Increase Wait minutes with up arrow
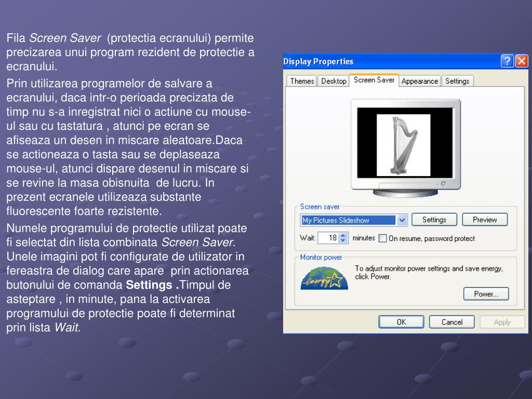This screenshot has width=532, height=399. [343, 235]
